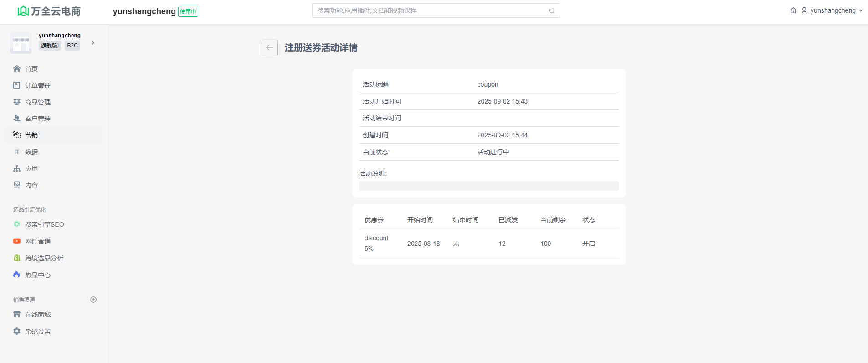
Task: Open 系统设置 system settings
Action: (x=38, y=332)
